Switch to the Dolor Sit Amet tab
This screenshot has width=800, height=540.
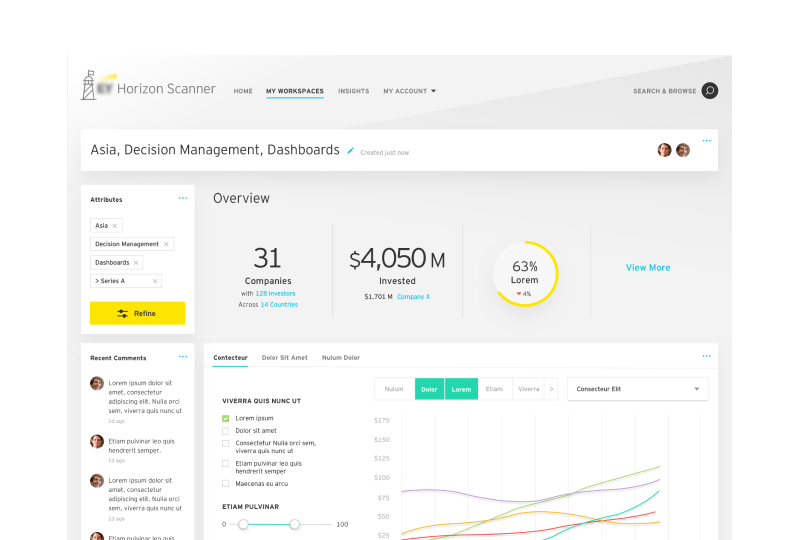(285, 358)
